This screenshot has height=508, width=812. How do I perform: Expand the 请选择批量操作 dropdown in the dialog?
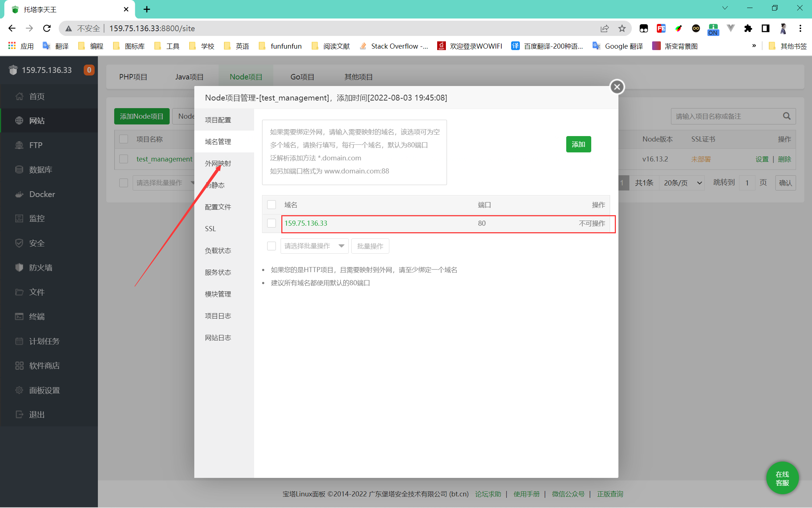click(314, 246)
